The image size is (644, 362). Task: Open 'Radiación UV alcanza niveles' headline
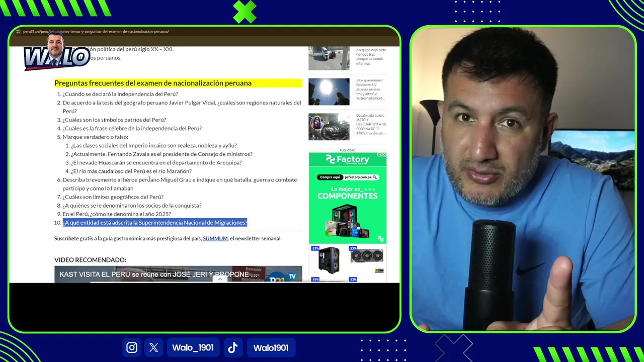(370, 89)
